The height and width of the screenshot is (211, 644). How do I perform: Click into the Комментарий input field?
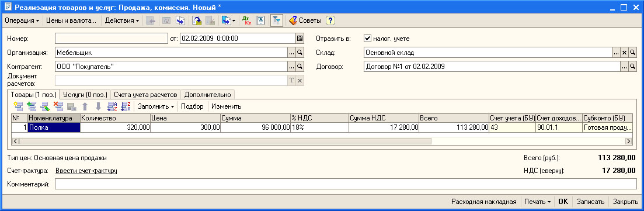(346, 184)
